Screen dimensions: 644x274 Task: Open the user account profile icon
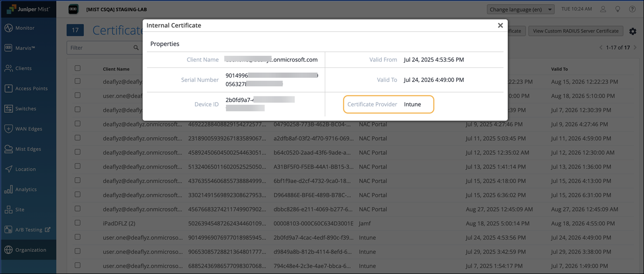(604, 9)
